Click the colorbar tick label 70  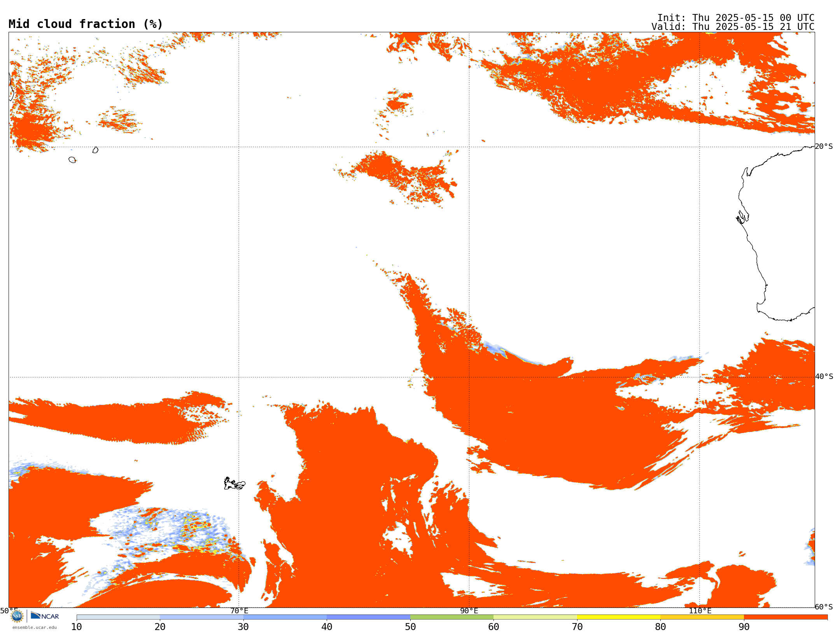coord(577,627)
